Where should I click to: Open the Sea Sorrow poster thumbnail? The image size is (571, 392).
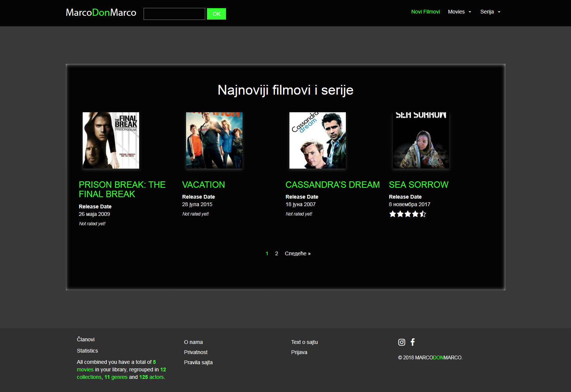tap(421, 140)
